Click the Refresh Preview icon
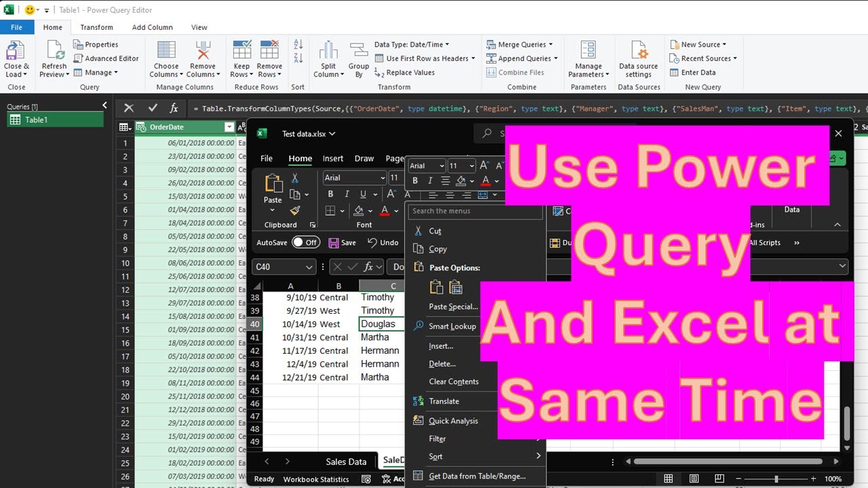868x488 pixels. 54,51
